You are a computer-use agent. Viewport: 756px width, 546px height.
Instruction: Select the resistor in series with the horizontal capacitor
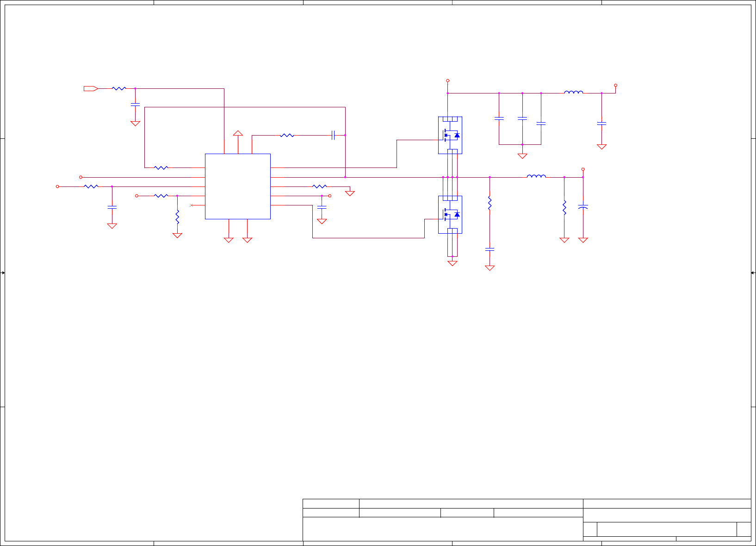(287, 135)
